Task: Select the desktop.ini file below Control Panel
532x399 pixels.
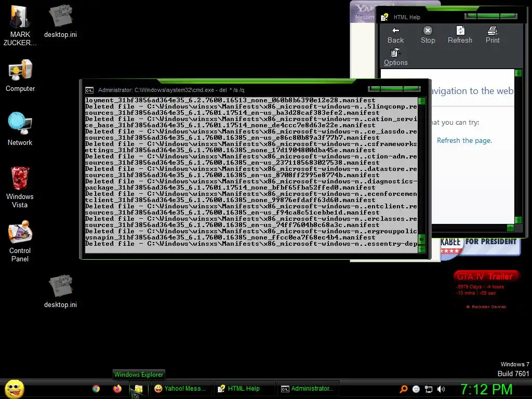Action: point(60,291)
